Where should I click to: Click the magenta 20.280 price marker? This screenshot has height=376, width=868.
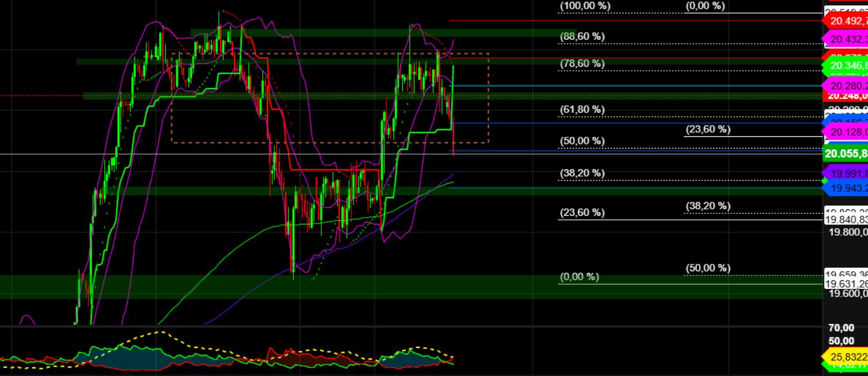848,87
